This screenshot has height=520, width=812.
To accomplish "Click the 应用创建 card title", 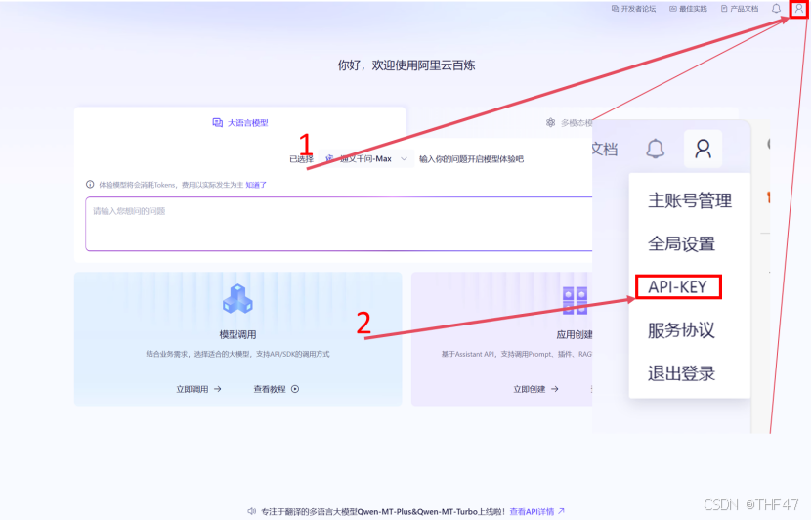I will point(575,334).
